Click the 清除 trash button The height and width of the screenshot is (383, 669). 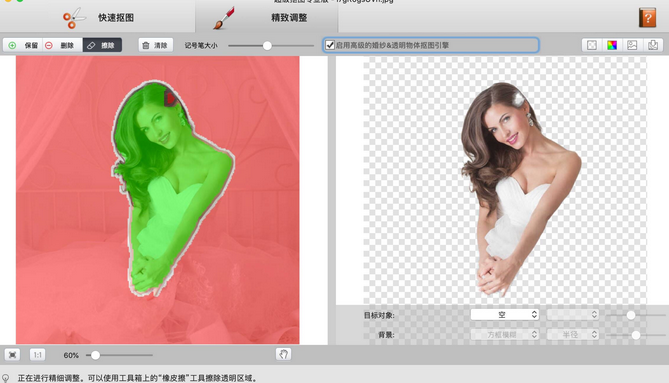[x=155, y=45]
